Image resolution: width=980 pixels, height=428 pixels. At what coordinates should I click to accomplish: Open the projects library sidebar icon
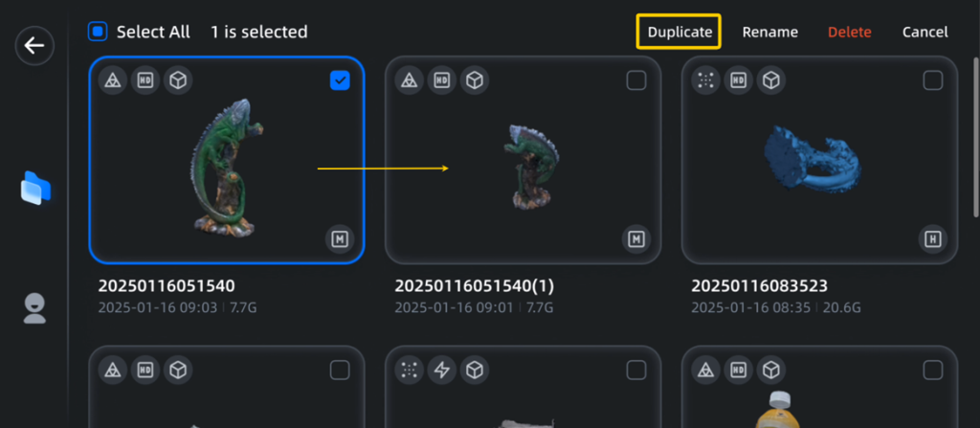(34, 188)
